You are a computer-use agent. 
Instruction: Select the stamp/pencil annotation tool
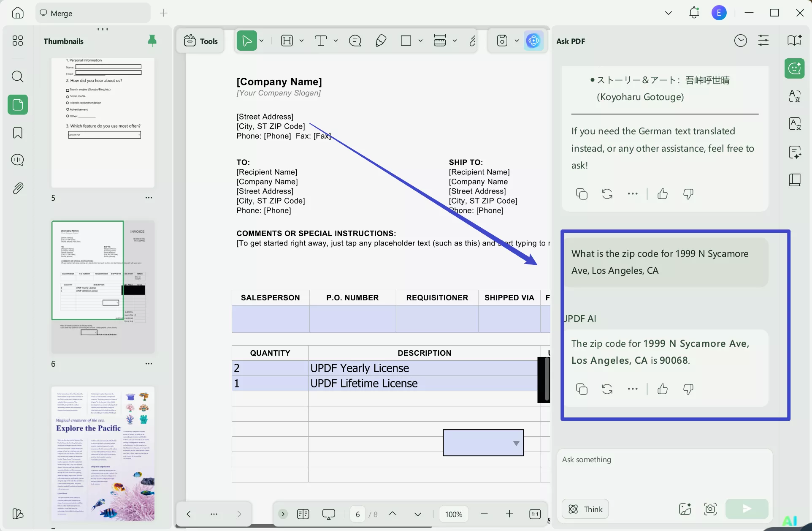381,41
